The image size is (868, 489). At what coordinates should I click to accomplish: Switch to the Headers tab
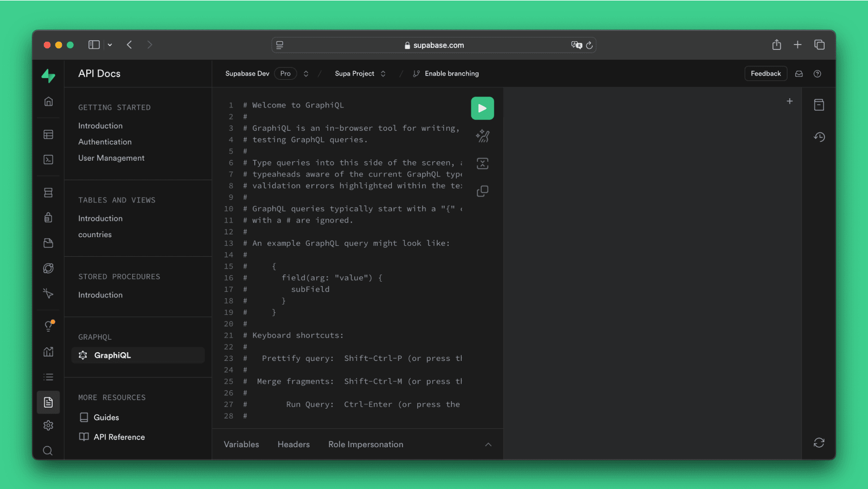click(x=293, y=444)
